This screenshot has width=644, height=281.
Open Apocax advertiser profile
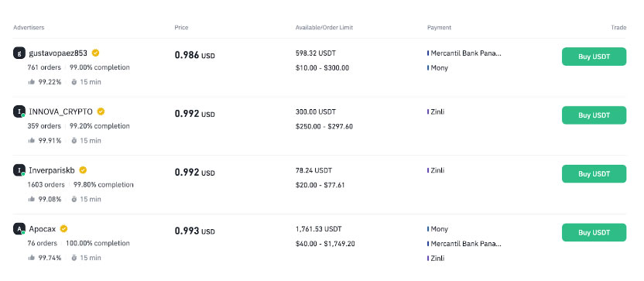click(43, 229)
